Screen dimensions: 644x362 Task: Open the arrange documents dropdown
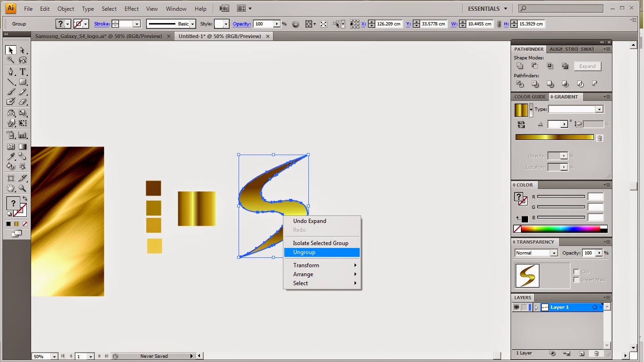pos(244,8)
